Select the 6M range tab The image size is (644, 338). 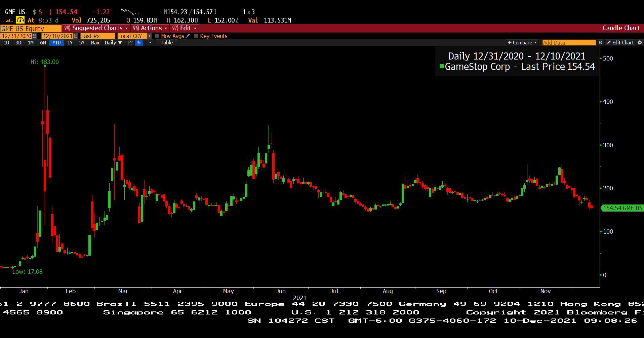pyautogui.click(x=43, y=43)
